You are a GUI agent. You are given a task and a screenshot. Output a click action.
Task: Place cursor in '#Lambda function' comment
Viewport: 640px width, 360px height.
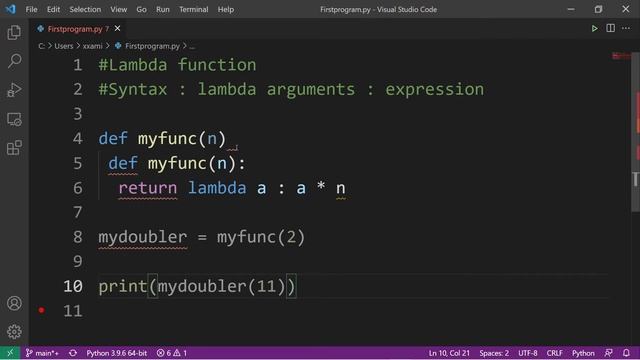click(177, 65)
